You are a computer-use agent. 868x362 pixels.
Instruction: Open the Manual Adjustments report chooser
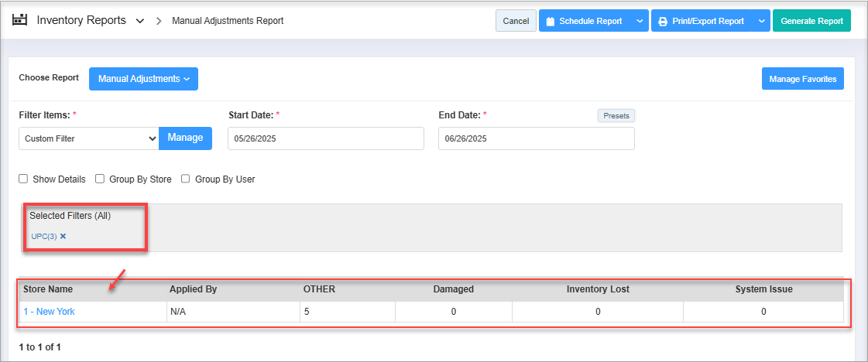(143, 79)
